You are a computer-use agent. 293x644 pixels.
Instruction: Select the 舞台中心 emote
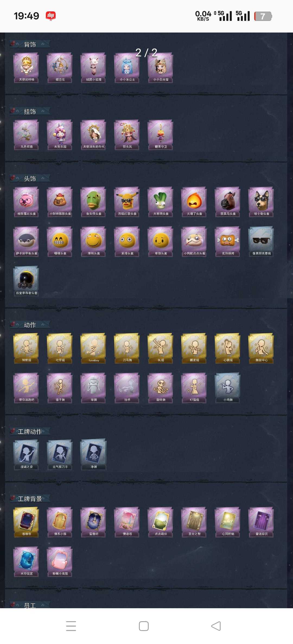coord(262,349)
